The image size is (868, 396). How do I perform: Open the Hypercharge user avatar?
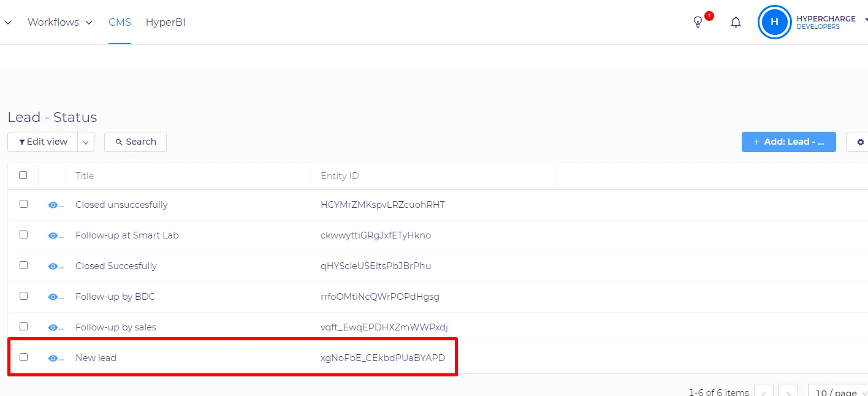pyautogui.click(x=774, y=22)
